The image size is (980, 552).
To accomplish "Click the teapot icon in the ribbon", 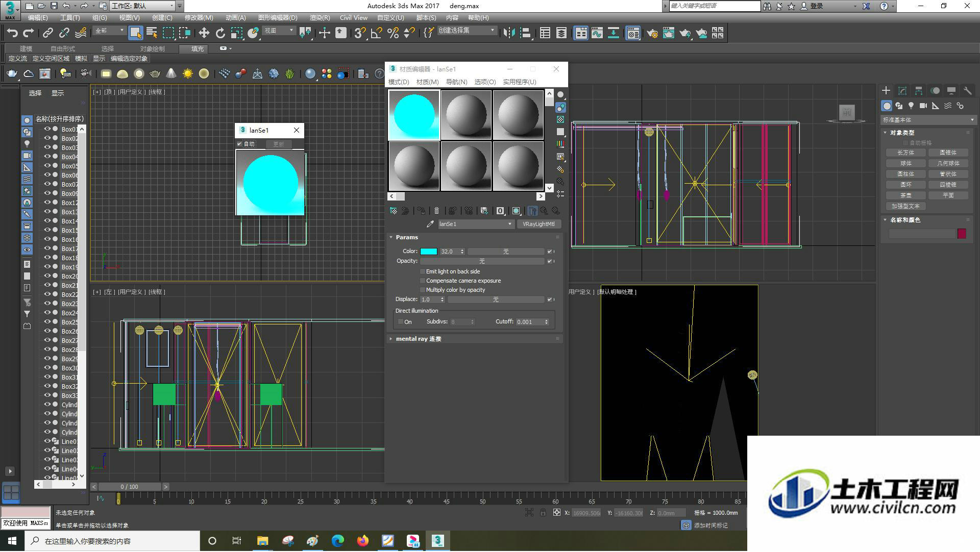I will (12, 74).
